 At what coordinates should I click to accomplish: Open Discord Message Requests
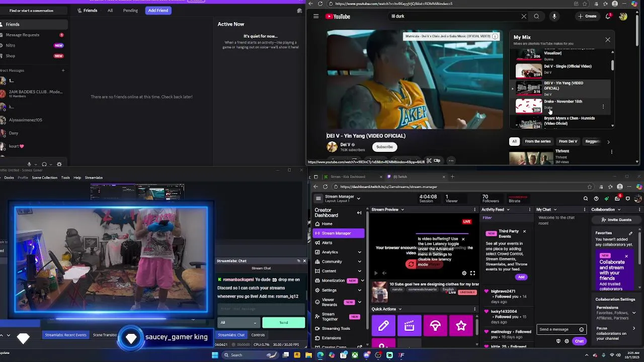[x=33, y=35]
